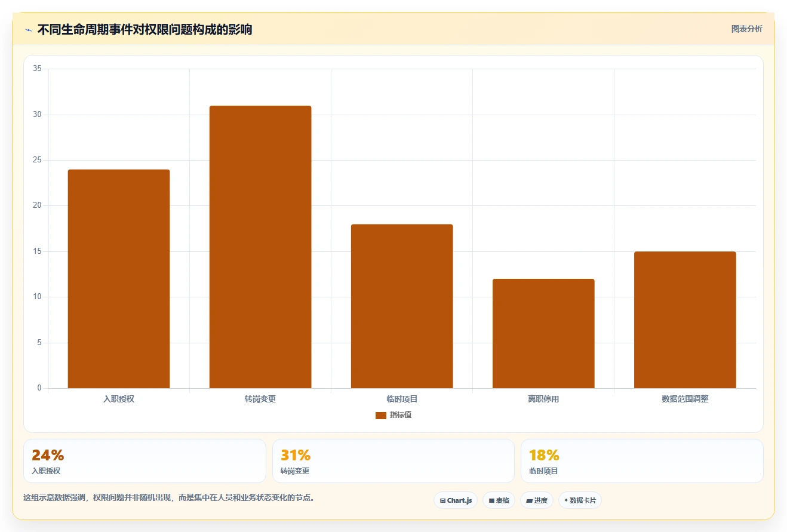The height and width of the screenshot is (532, 787).
Task: Click the 进度 tag chip
Action: point(537,500)
